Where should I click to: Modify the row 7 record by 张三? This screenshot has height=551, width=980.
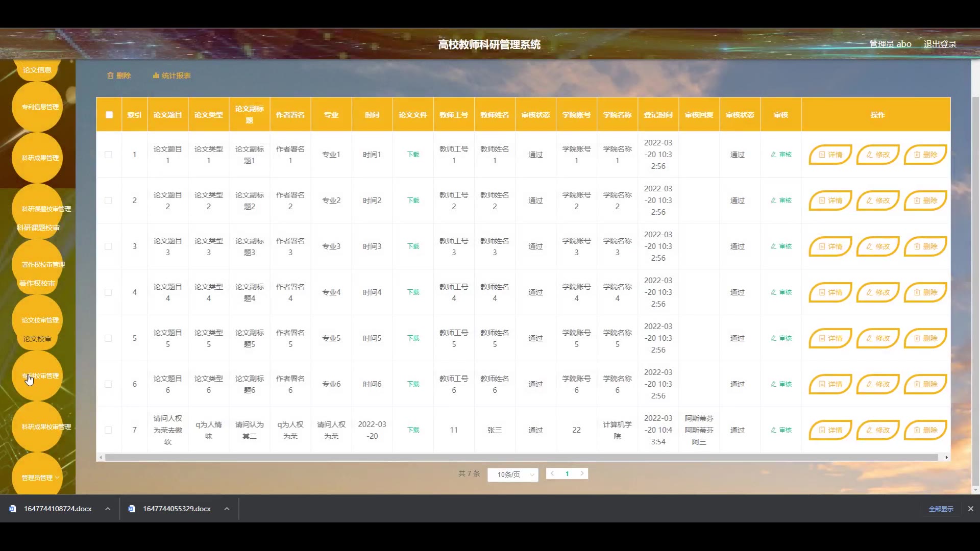tap(877, 430)
